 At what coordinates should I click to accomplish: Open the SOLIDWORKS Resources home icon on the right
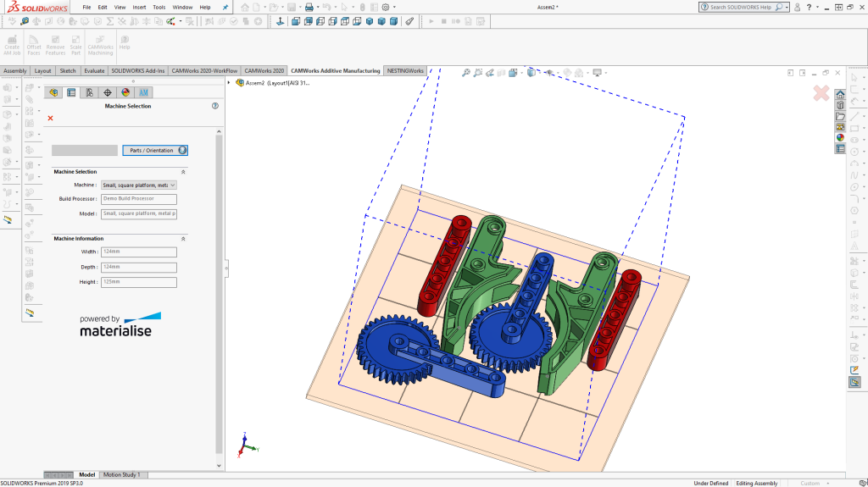[840, 95]
